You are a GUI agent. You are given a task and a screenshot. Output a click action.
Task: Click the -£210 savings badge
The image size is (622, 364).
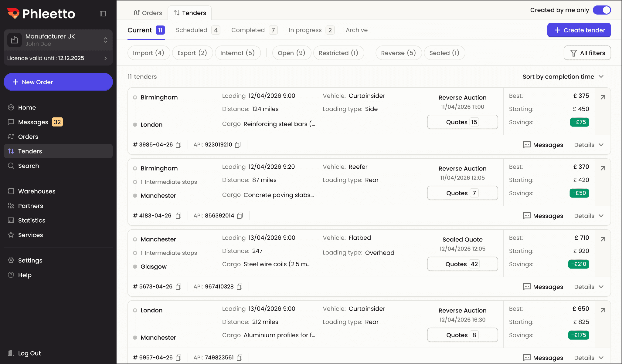(578, 264)
